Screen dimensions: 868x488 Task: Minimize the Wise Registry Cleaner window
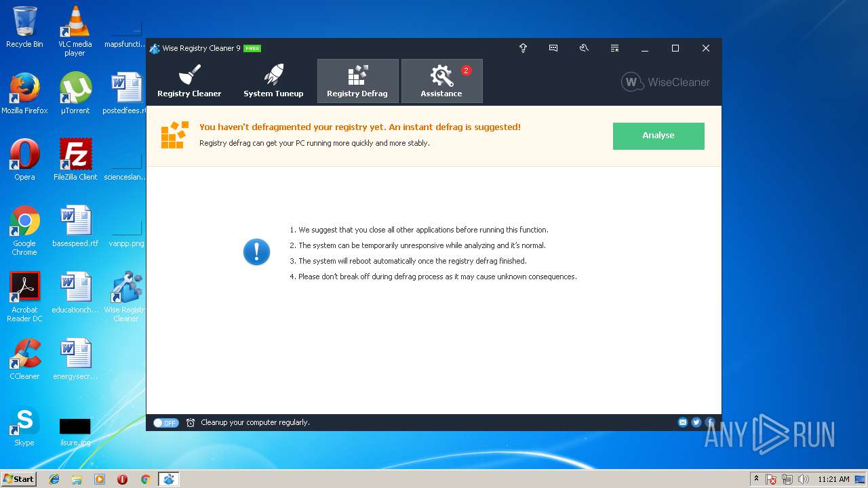pos(645,48)
